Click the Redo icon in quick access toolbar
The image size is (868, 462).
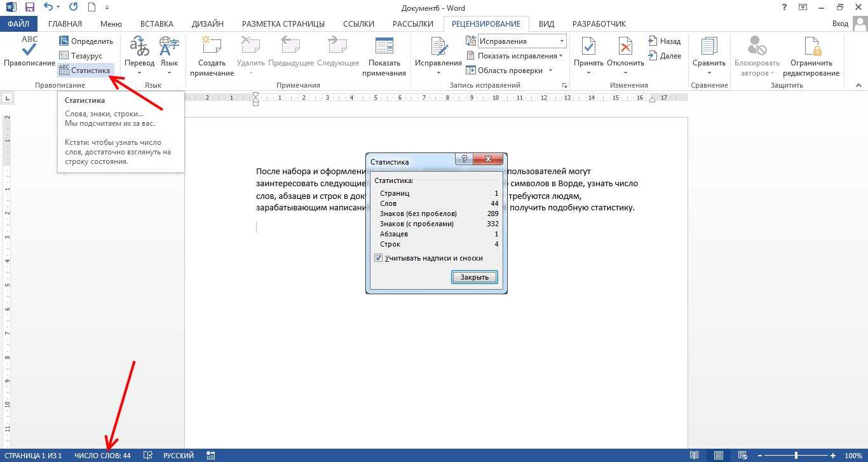pyautogui.click(x=73, y=8)
